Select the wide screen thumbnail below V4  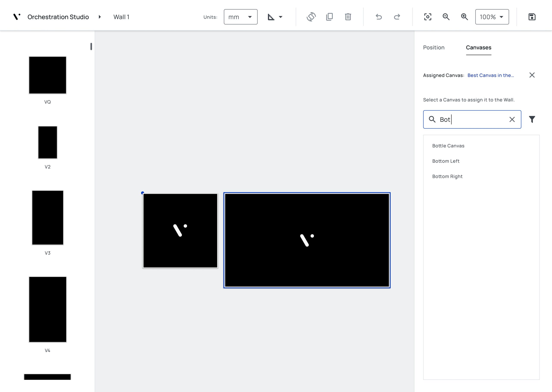click(47, 377)
